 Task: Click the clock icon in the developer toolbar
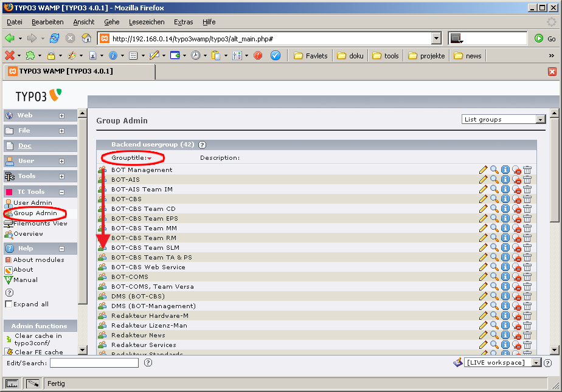click(195, 55)
